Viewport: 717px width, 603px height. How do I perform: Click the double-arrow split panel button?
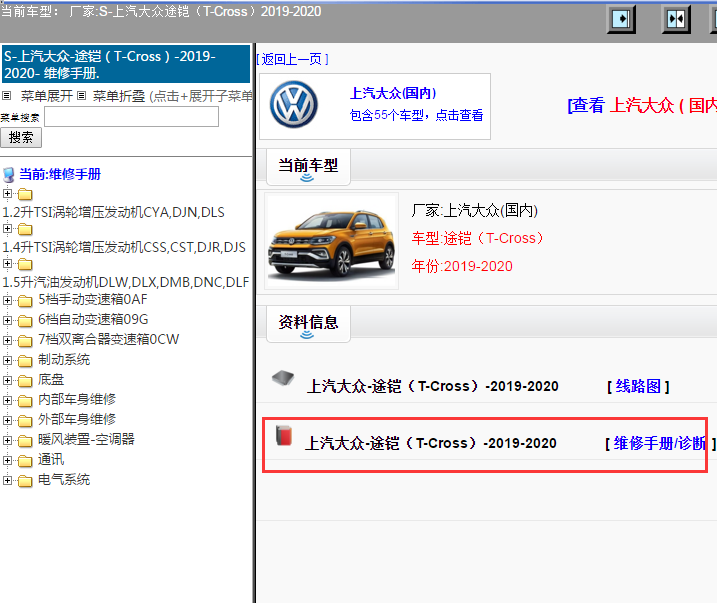[676, 19]
